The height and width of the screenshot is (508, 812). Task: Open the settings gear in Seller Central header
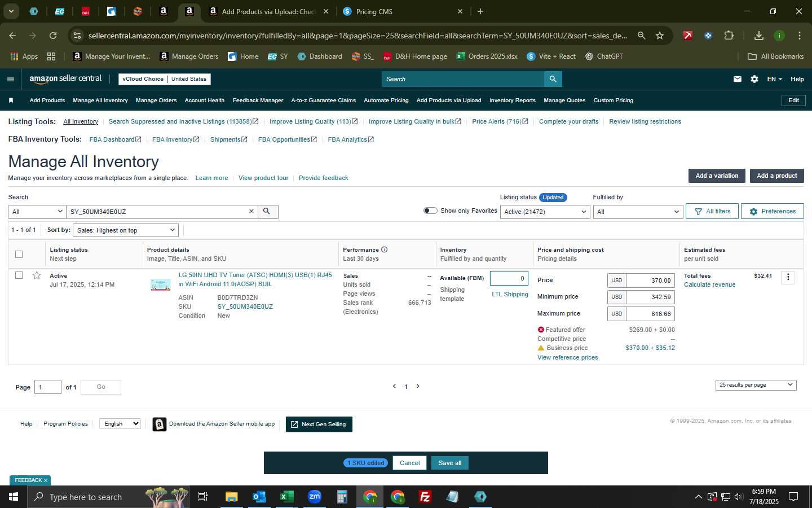(754, 79)
